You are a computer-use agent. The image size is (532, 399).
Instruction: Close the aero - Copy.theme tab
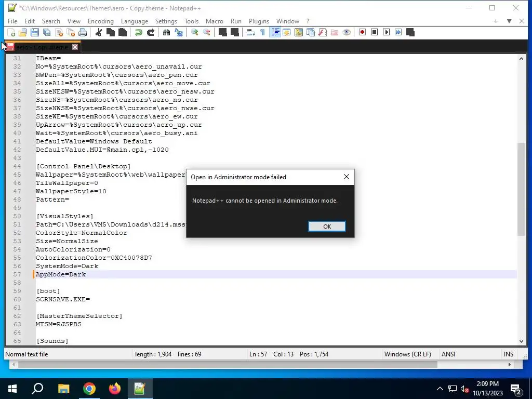pyautogui.click(x=75, y=47)
